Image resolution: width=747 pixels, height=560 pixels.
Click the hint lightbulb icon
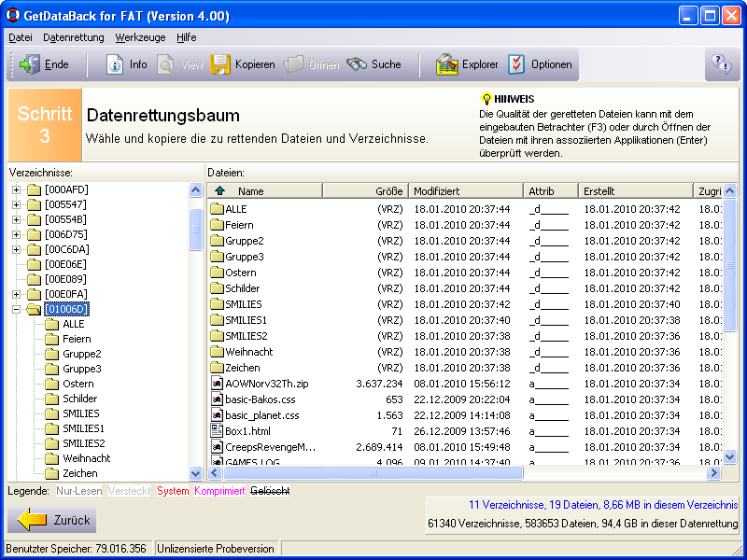click(486, 99)
